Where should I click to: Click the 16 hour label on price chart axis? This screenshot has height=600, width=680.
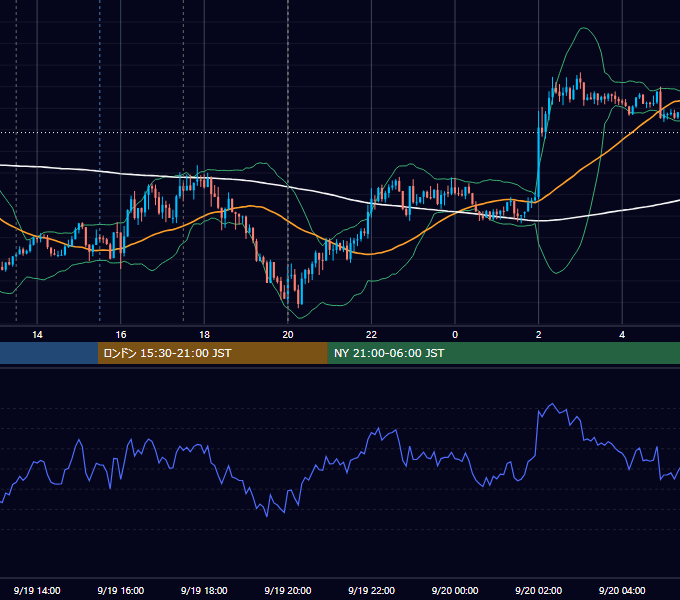(121, 335)
